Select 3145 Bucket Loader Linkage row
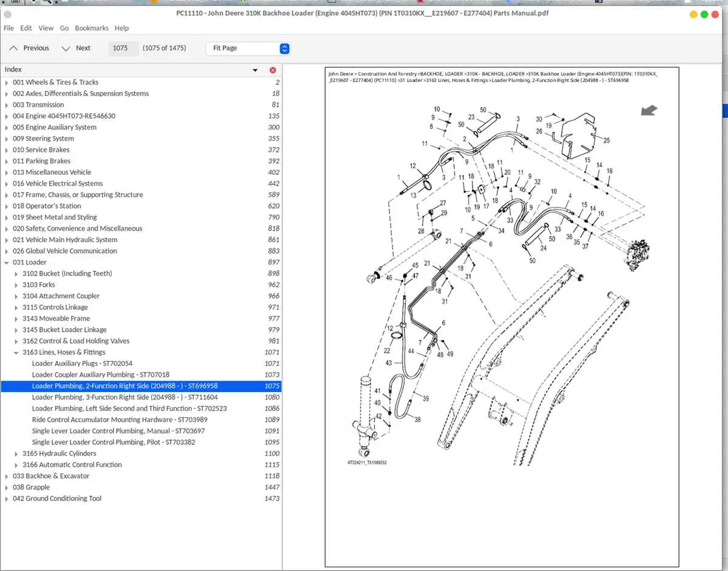The height and width of the screenshot is (571, 728). pyautogui.click(x=141, y=330)
